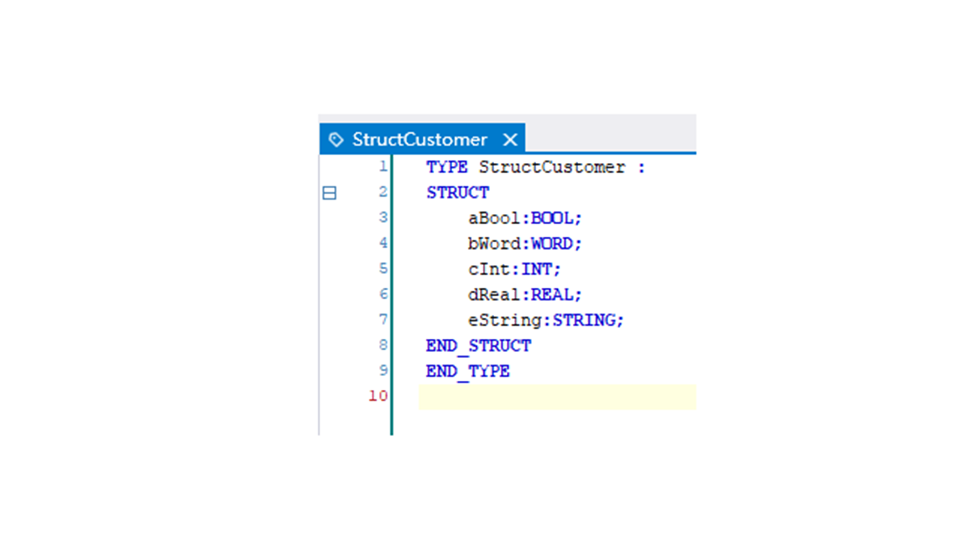Click the cInt:INT; declaration

click(x=514, y=269)
